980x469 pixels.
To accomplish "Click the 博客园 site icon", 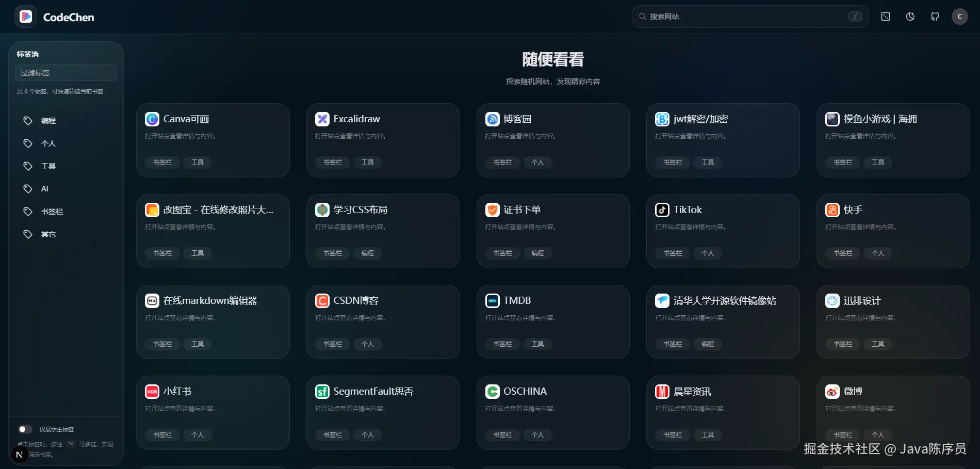I will tap(493, 119).
